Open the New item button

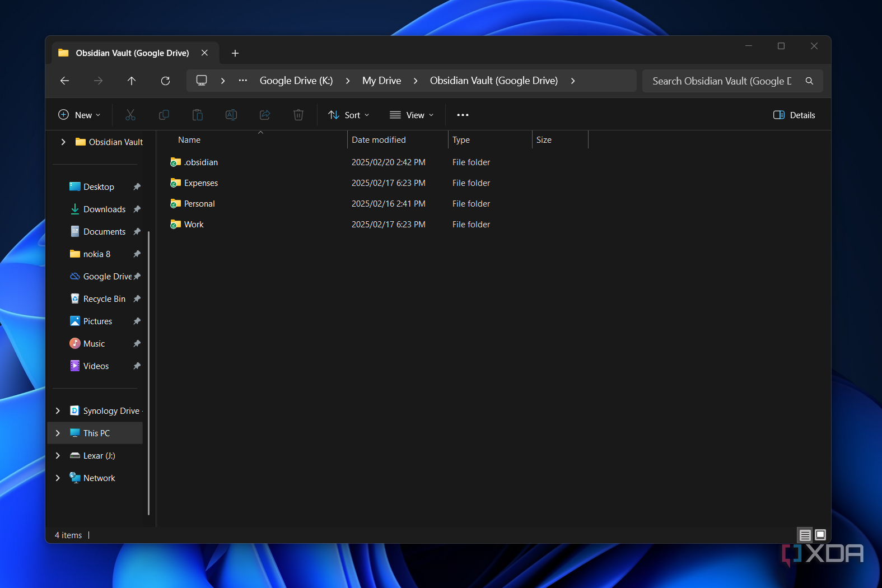[x=80, y=115]
